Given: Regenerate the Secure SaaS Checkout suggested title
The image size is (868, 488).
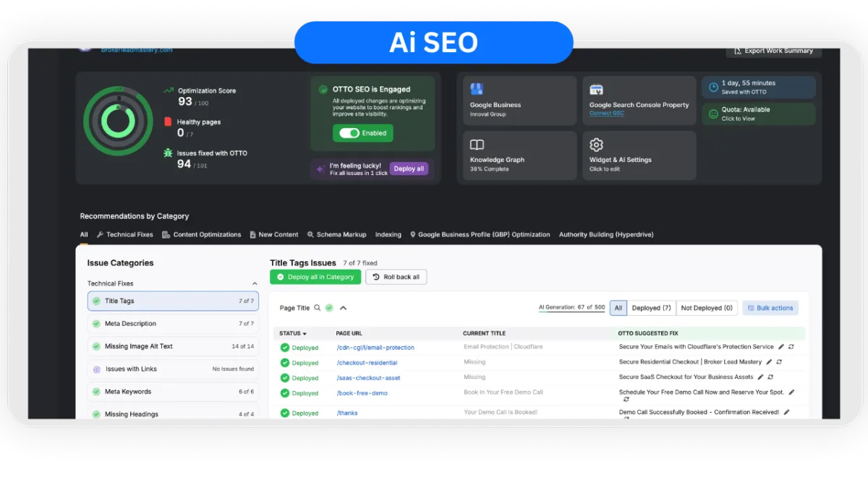Looking at the screenshot, I should pos(770,377).
